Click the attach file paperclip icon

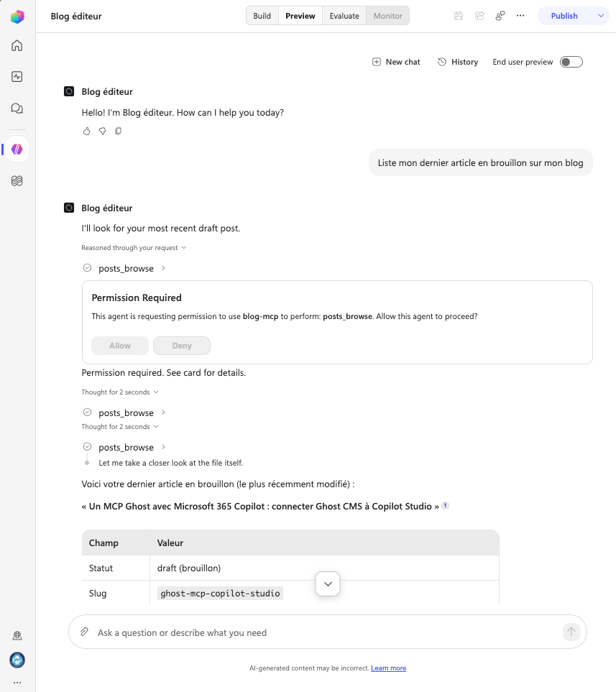[85, 632]
